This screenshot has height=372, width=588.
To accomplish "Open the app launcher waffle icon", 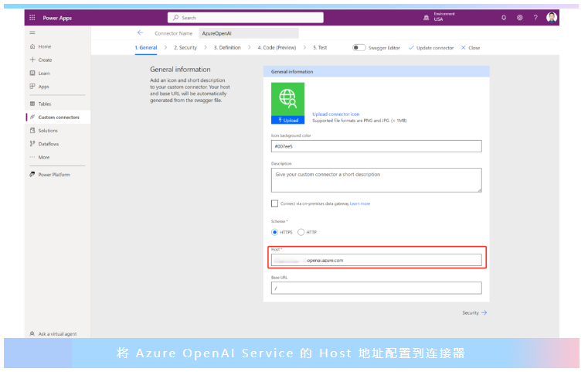I will click(32, 18).
